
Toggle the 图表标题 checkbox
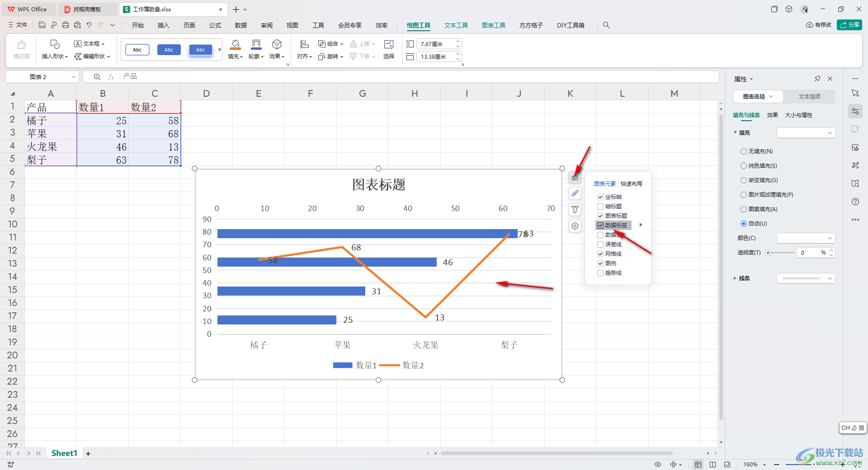tap(600, 216)
